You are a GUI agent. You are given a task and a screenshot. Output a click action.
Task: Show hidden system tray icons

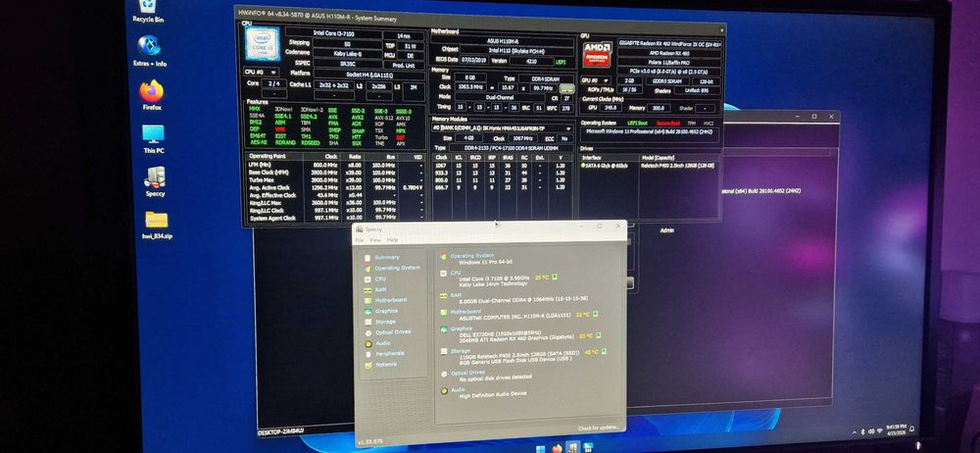click(x=854, y=431)
